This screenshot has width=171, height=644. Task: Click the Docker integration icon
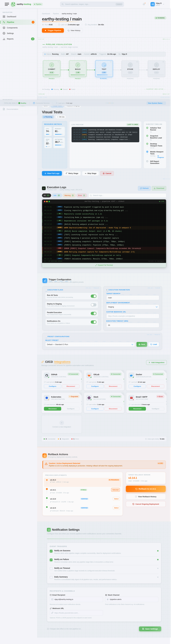[131, 376]
